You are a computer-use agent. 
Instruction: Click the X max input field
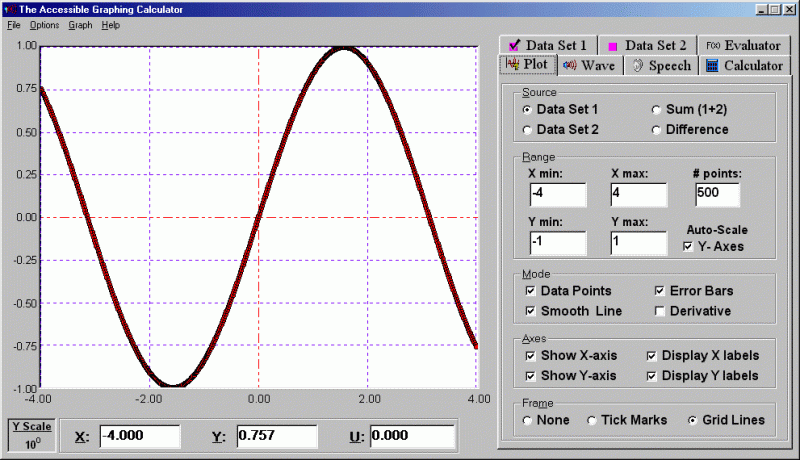[x=639, y=195]
